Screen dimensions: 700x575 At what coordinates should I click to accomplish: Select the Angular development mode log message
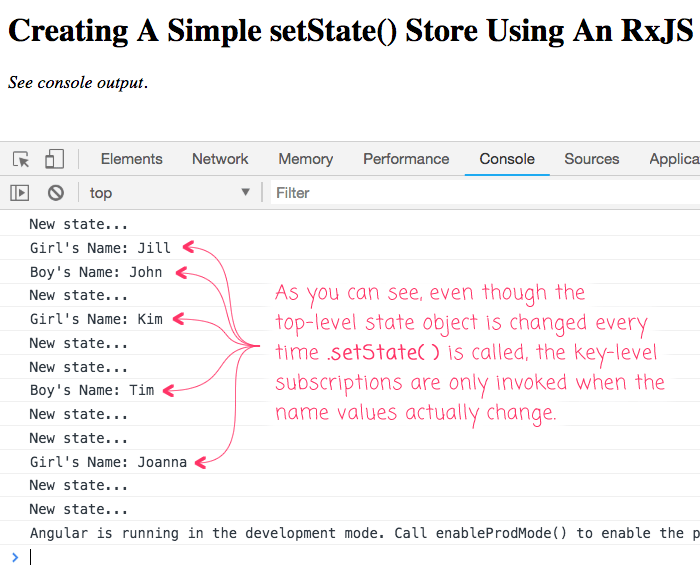(x=350, y=533)
